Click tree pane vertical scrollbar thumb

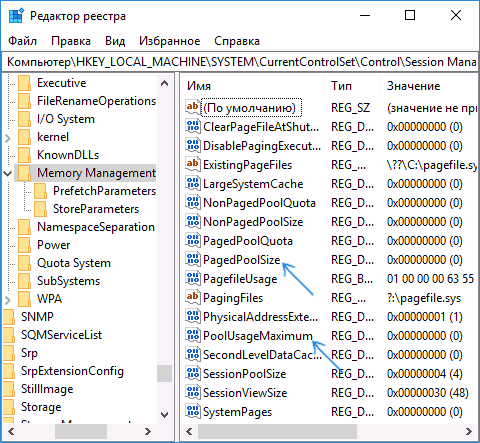tap(164, 373)
